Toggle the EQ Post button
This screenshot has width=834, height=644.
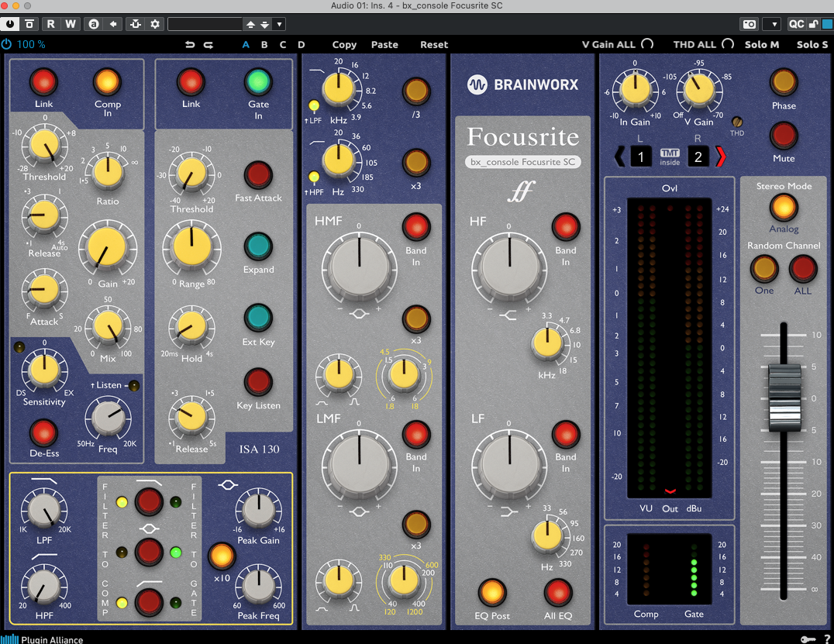tap(491, 592)
